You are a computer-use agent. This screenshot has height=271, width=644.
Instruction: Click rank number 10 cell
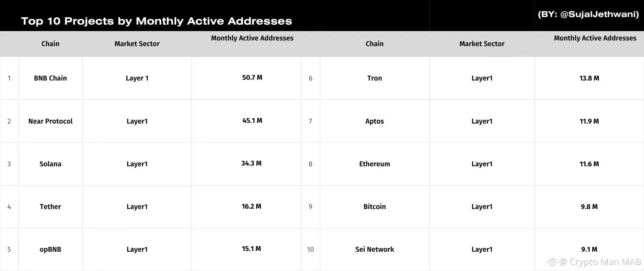[x=310, y=249]
